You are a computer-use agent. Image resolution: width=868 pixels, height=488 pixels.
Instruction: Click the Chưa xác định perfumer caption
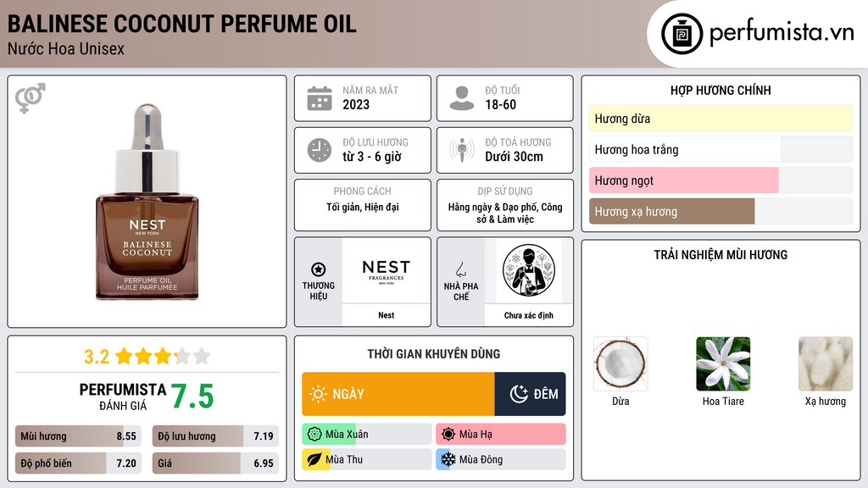(x=529, y=315)
